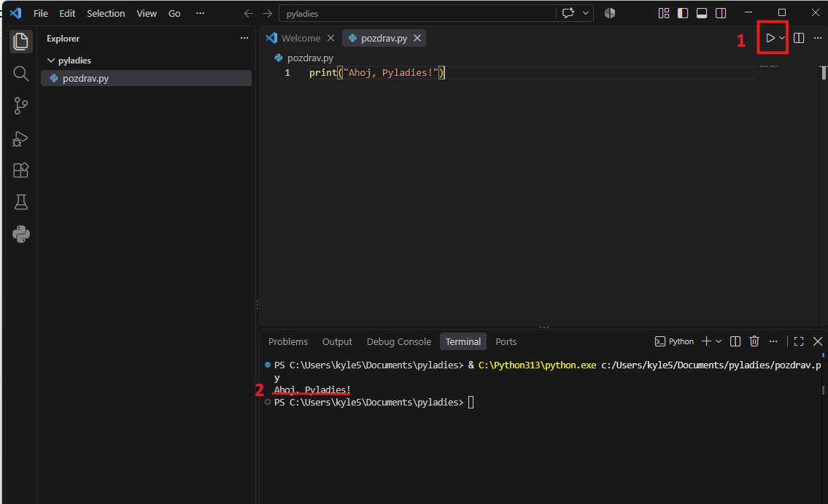The image size is (828, 504).
Task: Kill the terminal with trash icon
Action: (754, 341)
